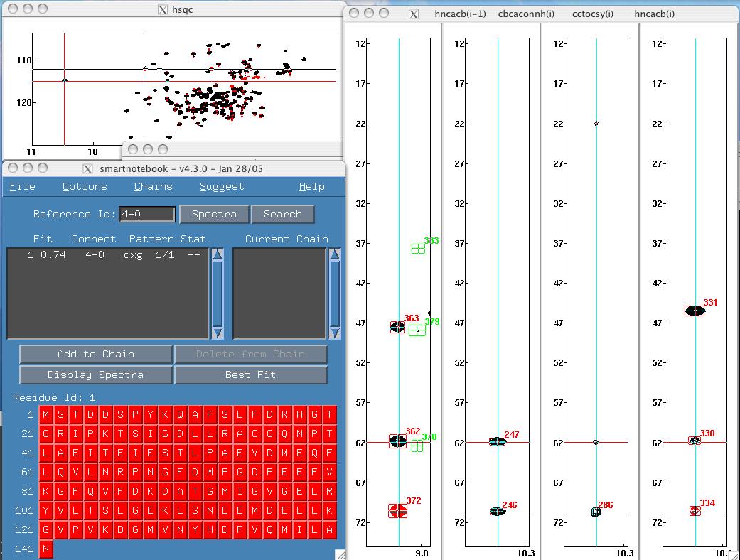Viewport: 740px width, 560px height.
Task: Click the Display Spectra button
Action: (x=96, y=375)
